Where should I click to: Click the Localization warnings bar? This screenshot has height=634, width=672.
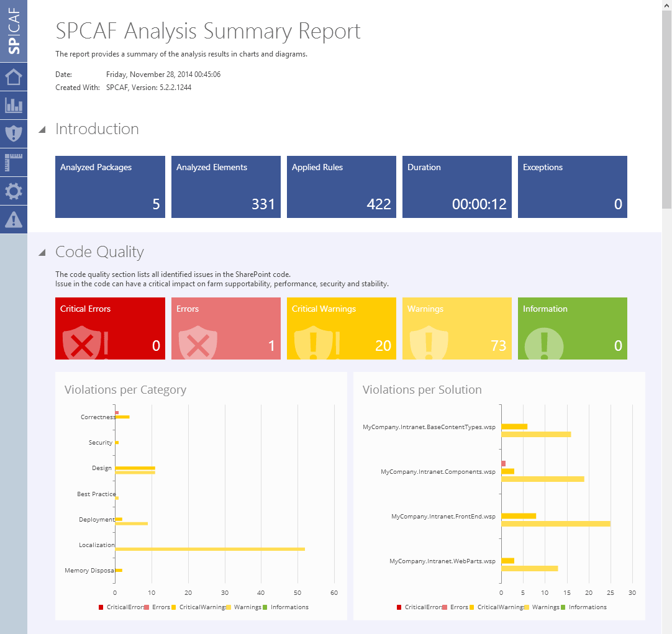(x=210, y=549)
